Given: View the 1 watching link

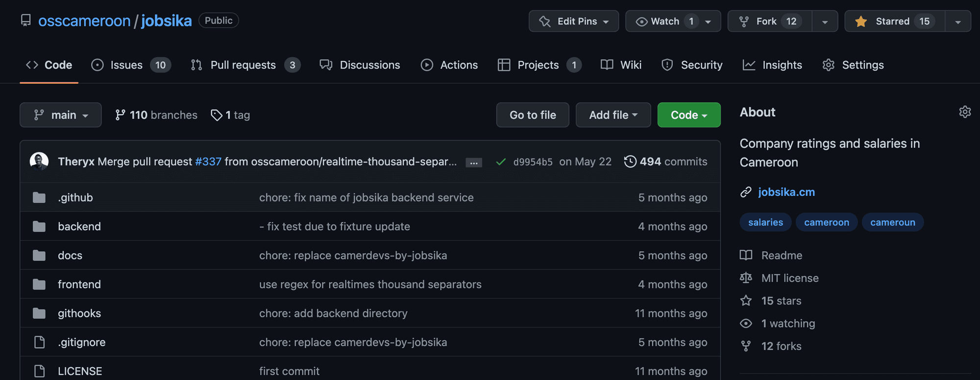Looking at the screenshot, I should point(778,323).
